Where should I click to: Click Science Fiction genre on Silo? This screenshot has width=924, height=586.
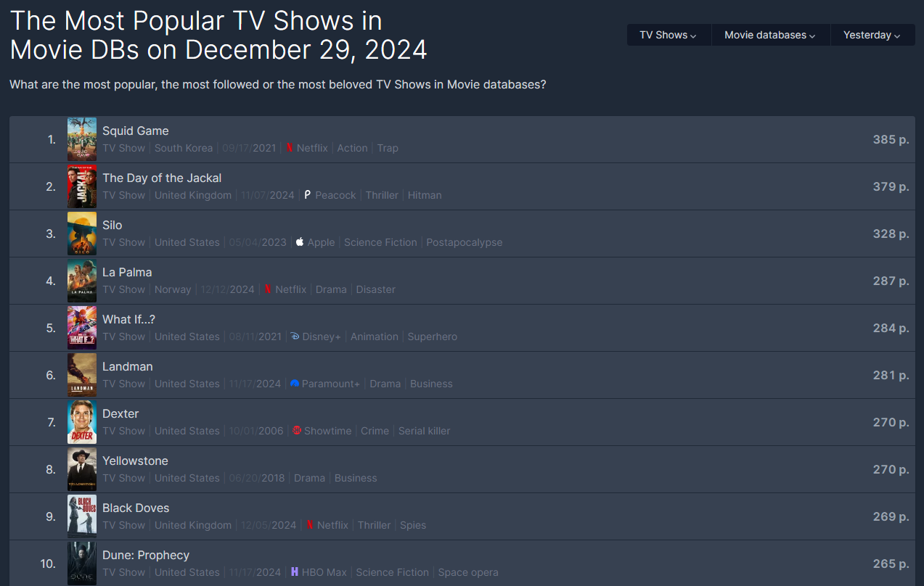coord(380,242)
